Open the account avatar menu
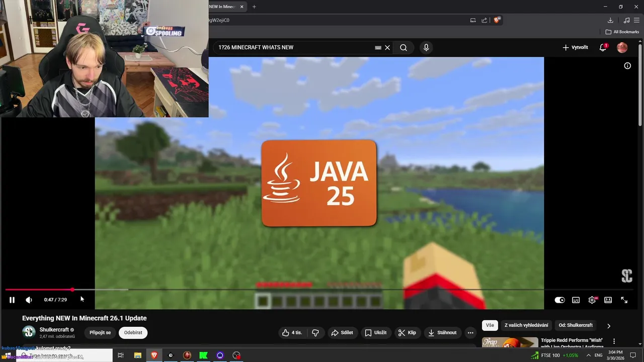 (622, 47)
